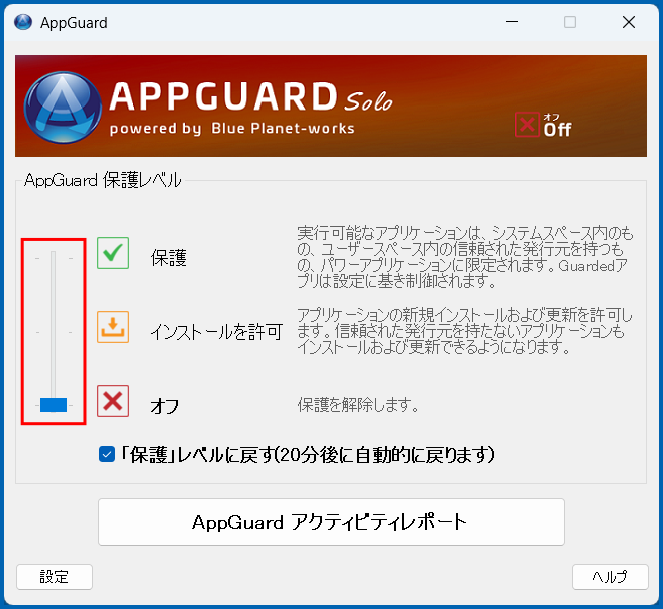Image resolution: width=663 pixels, height=609 pixels.
Task: Minimize the AppGuard window
Action: click(x=511, y=22)
